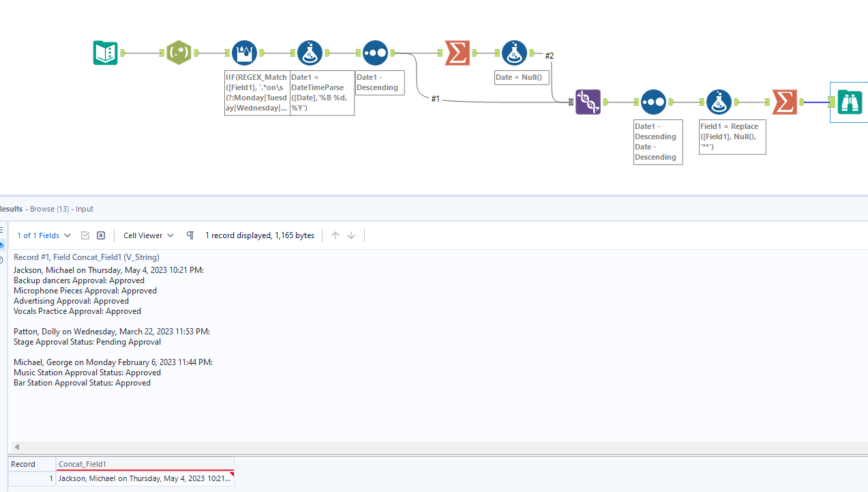Viewport: 868px width, 492px height.
Task: Select the Input Data tool on canvas
Action: 105,53
